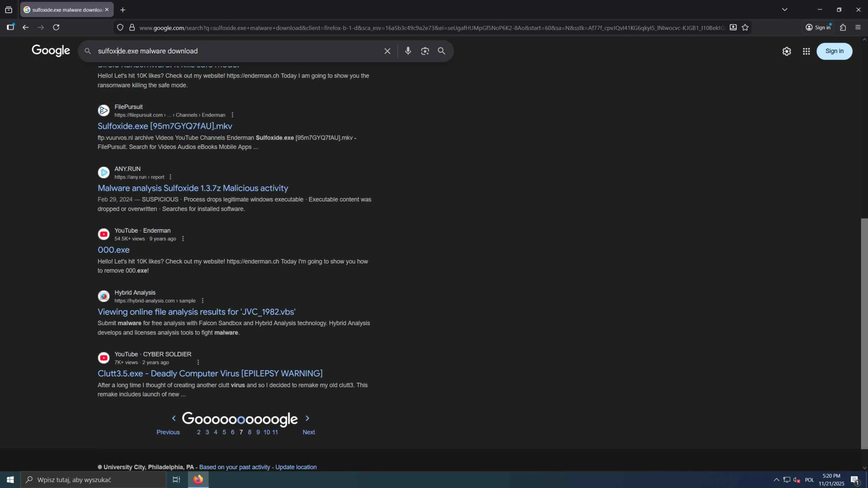
Task: Go to results page 8
Action: [250, 432]
